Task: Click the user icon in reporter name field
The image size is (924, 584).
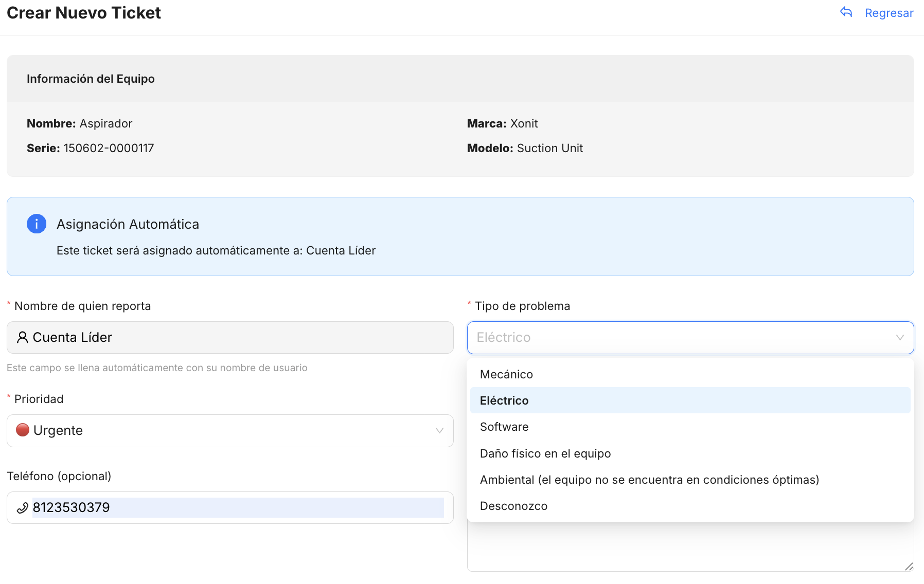Action: click(x=22, y=337)
